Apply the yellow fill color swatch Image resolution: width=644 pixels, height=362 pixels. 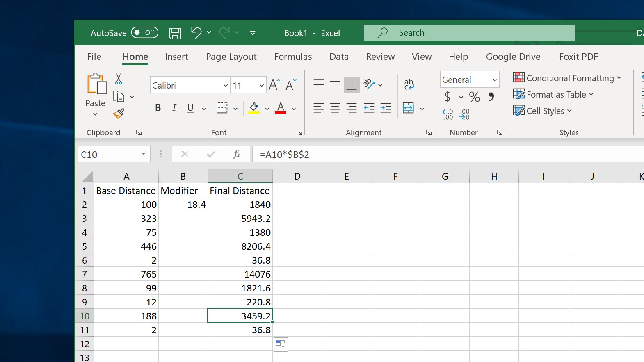point(254,108)
